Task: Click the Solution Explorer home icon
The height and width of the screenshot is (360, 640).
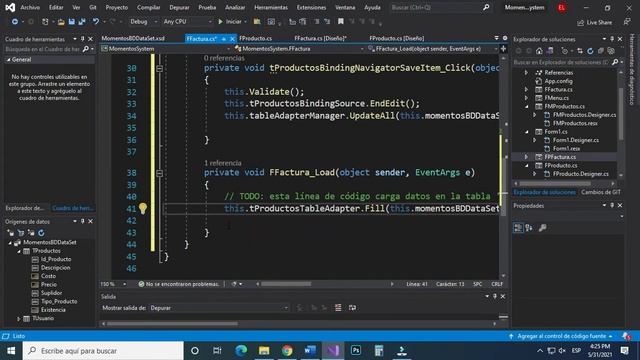Action: (539, 51)
